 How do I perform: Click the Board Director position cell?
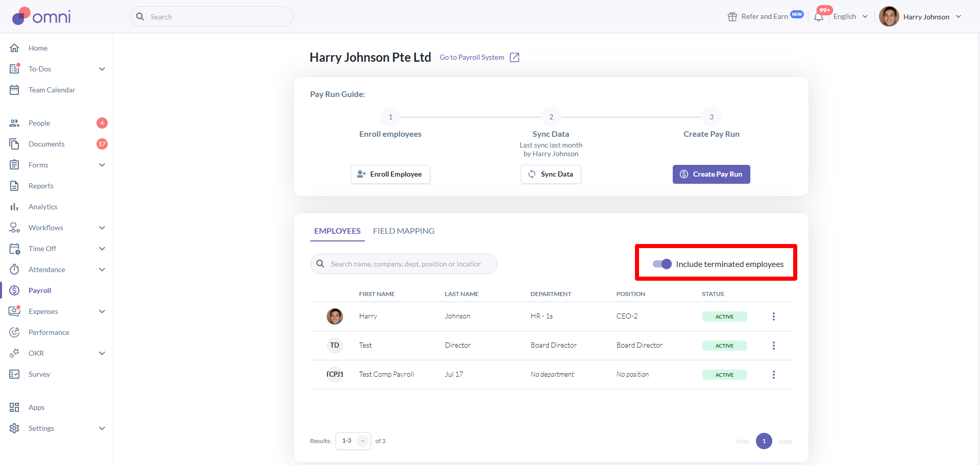639,346
